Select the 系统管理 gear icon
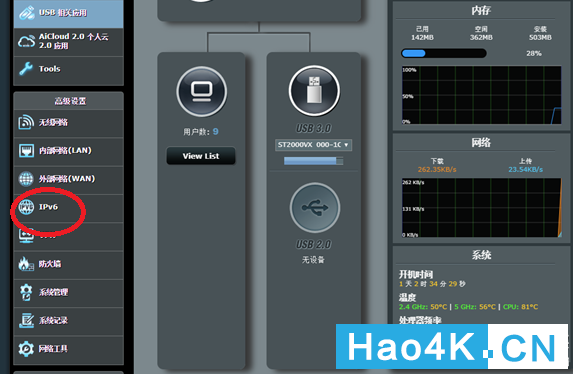This screenshot has height=374, width=573. (x=26, y=292)
